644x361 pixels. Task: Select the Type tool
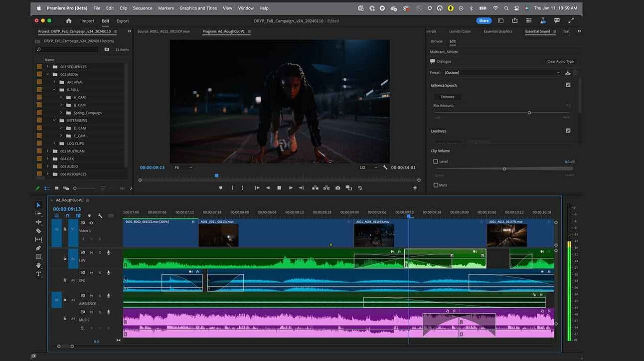(38, 274)
